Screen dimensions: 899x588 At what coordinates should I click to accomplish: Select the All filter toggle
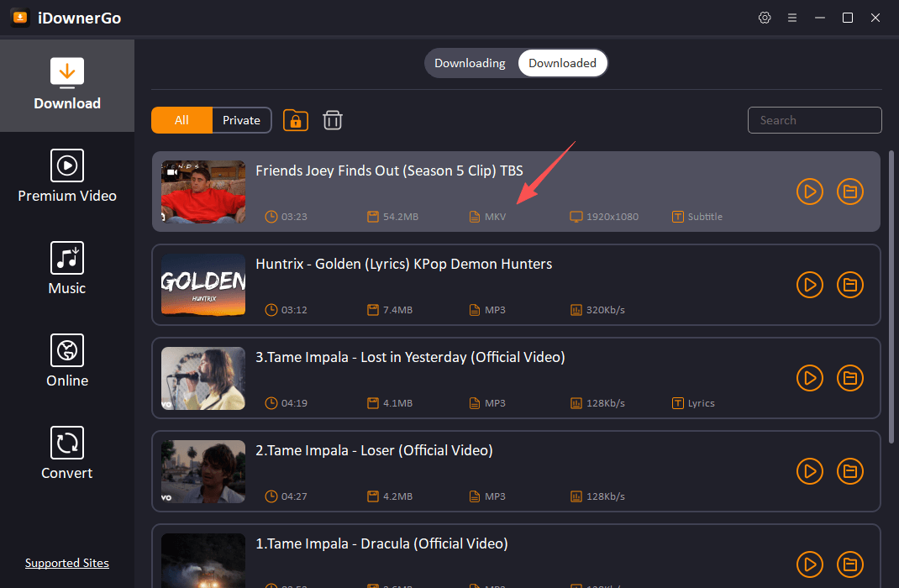pyautogui.click(x=181, y=120)
